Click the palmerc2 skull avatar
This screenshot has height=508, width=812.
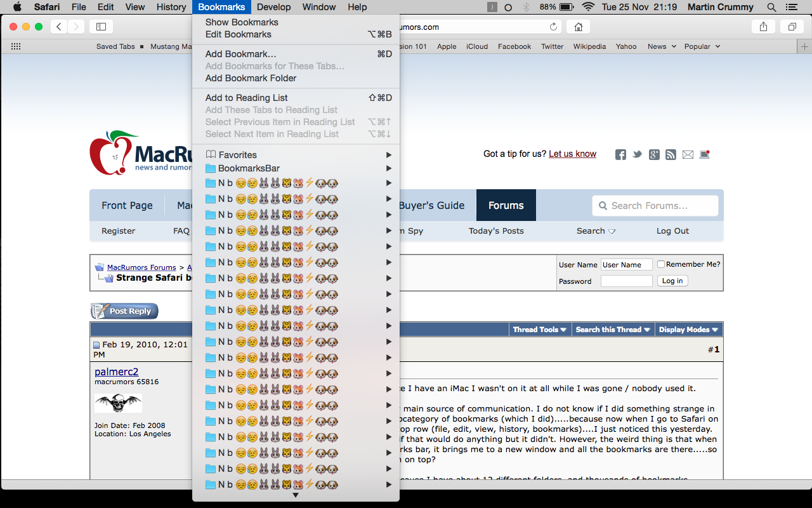(x=118, y=403)
